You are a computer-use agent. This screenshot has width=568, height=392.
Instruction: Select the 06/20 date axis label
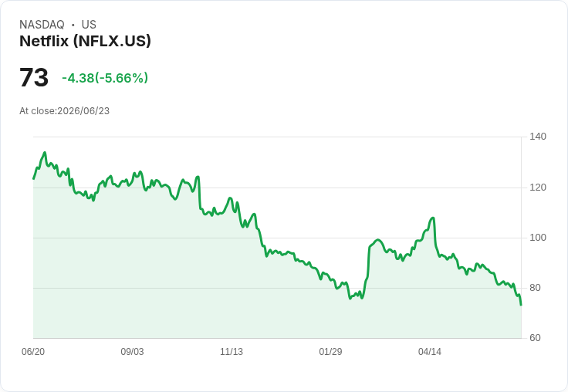pos(33,351)
